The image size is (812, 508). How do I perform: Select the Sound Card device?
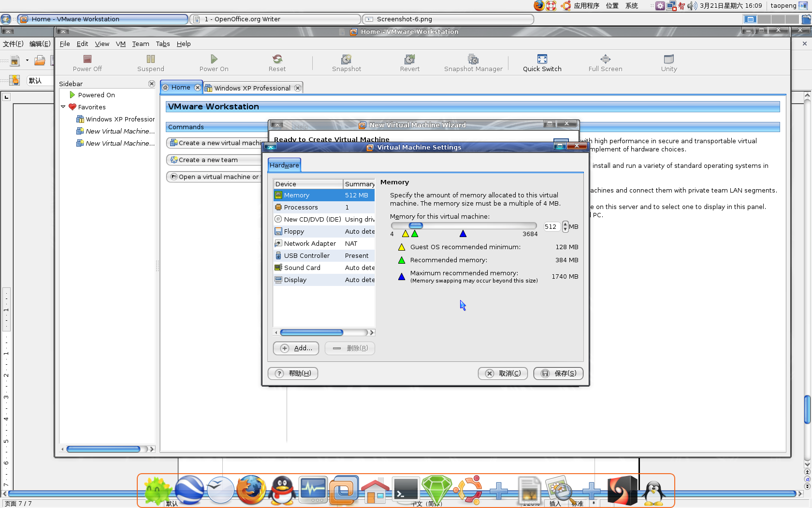coord(324,268)
